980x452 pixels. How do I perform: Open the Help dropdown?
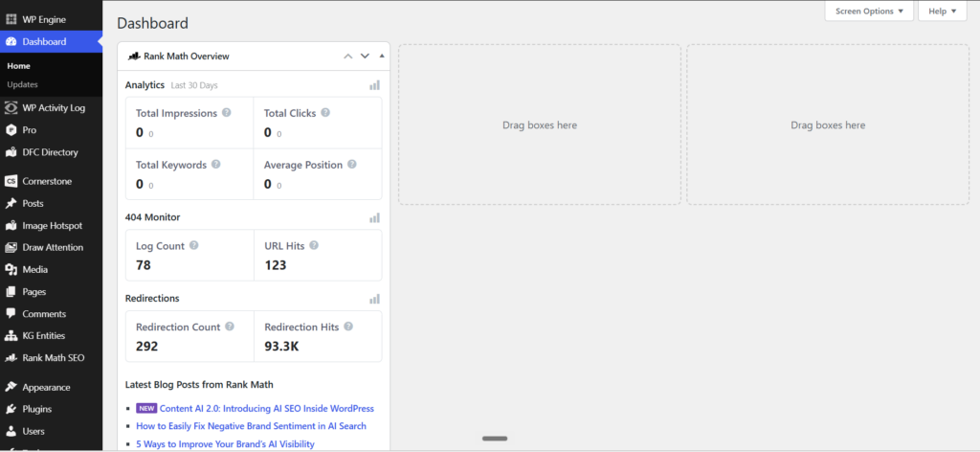[x=943, y=11]
